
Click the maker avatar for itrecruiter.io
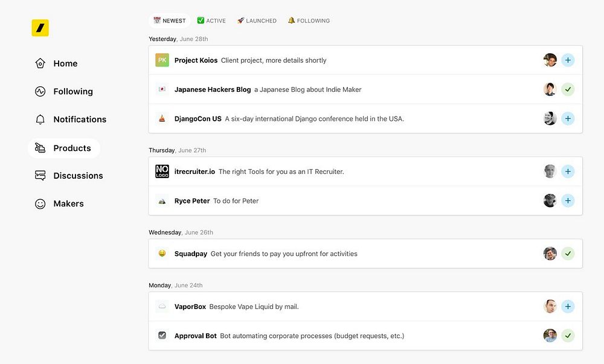pos(550,171)
